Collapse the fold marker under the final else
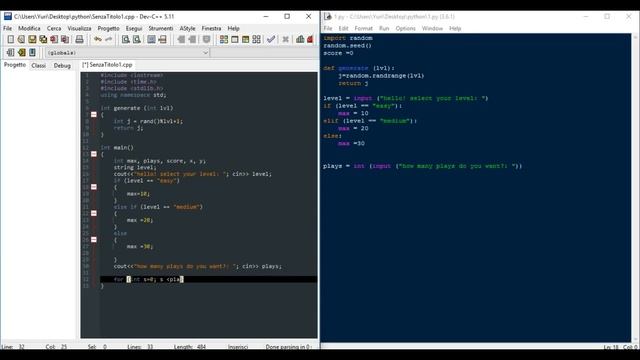This screenshot has width=640, height=360. click(x=93, y=240)
